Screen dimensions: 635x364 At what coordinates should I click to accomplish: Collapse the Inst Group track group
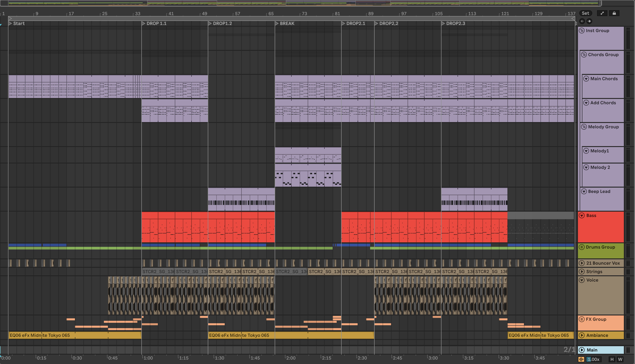click(x=582, y=31)
